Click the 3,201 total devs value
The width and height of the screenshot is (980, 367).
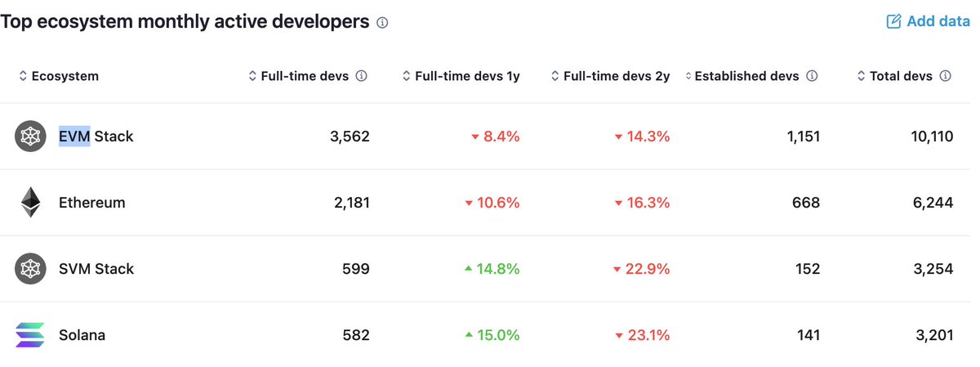pos(935,335)
